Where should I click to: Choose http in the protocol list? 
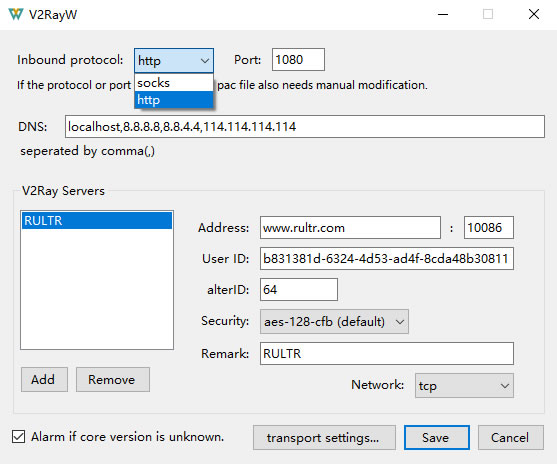[174, 100]
